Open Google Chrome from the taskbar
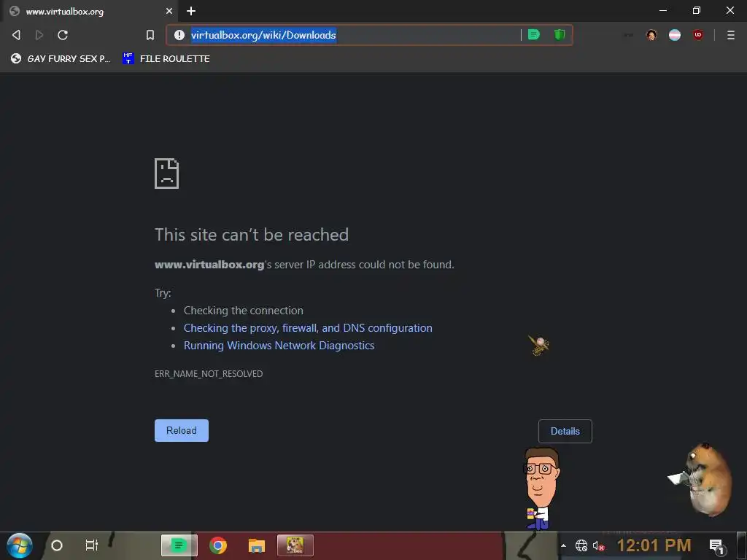 [x=217, y=545]
